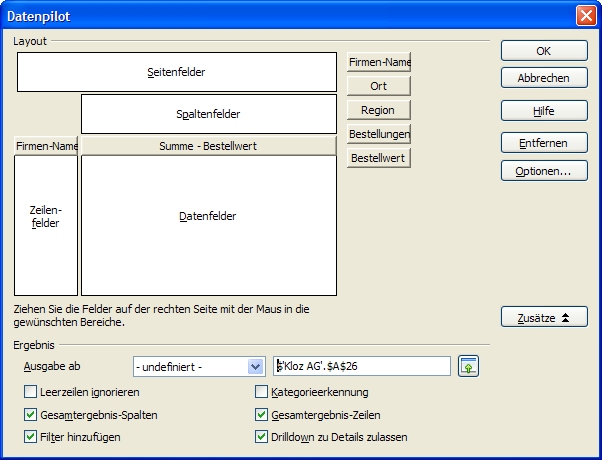Select Summe - Bestellwert data field
This screenshot has height=460, width=602.
click(x=208, y=146)
